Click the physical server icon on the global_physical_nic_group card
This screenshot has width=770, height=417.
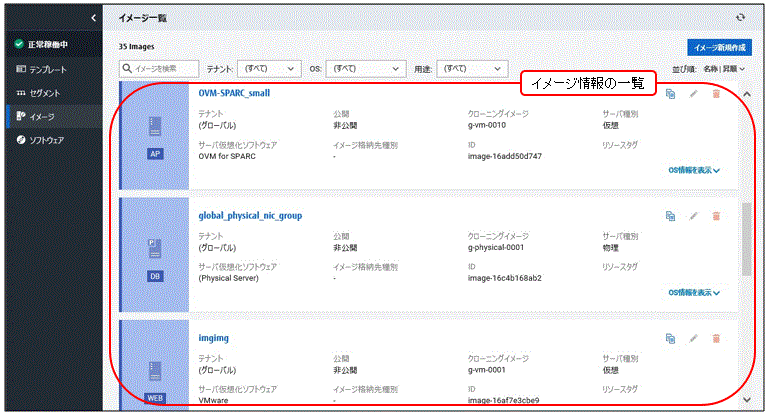[x=155, y=249]
